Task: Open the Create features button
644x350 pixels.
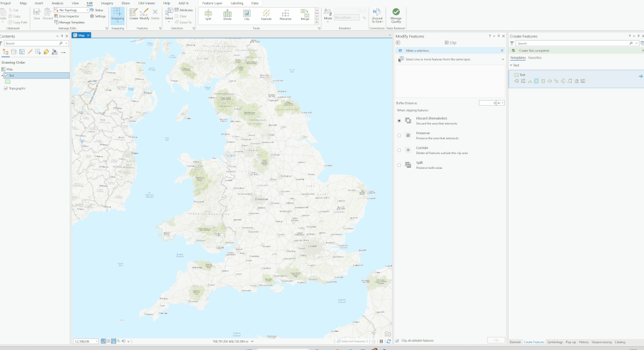Action: 133,14
